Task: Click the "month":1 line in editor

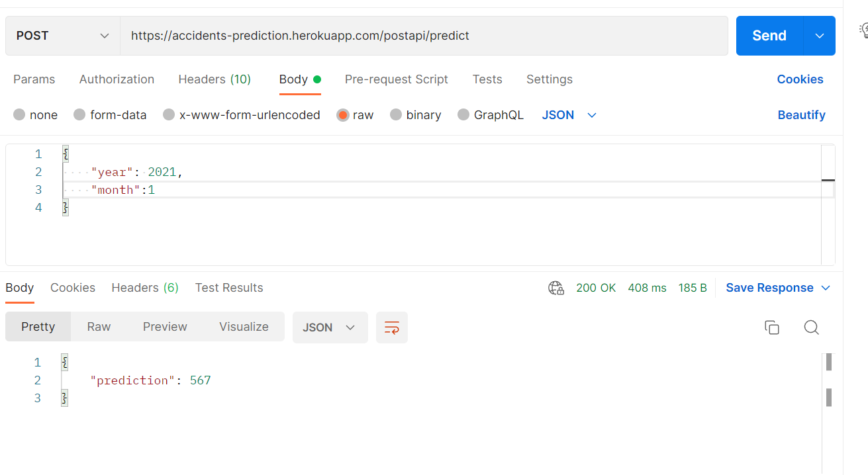Action: [x=123, y=190]
